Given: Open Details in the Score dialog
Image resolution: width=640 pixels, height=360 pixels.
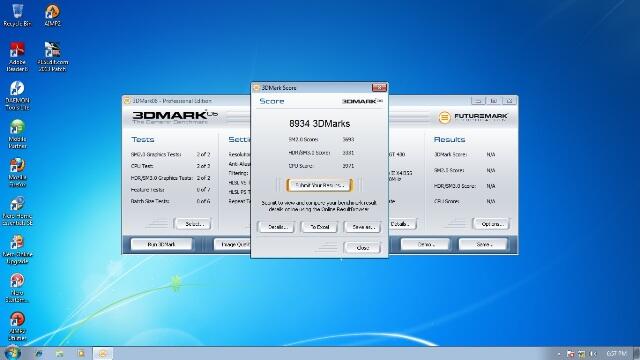Looking at the screenshot, I should click(276, 227).
